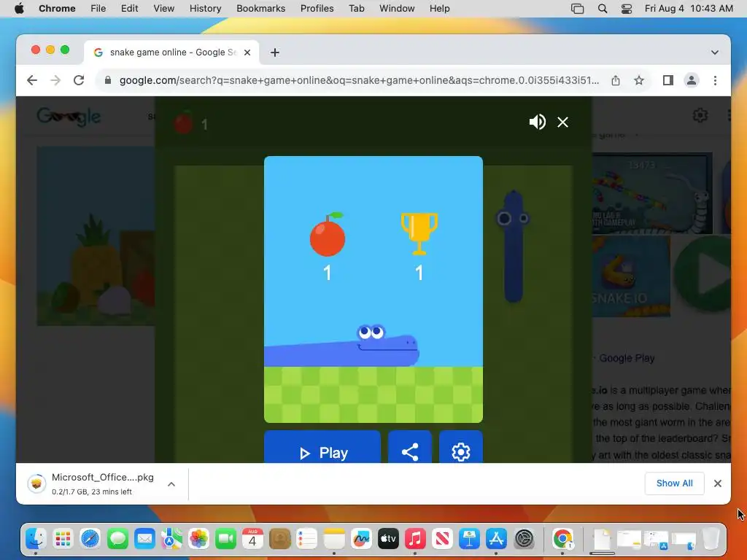Open the Chrome side panel

tap(668, 80)
